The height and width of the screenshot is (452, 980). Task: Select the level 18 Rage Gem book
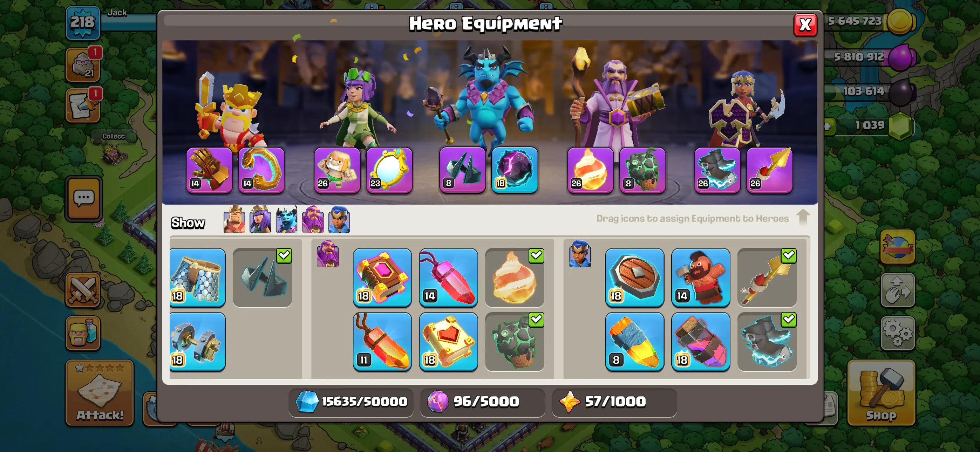[382, 278]
